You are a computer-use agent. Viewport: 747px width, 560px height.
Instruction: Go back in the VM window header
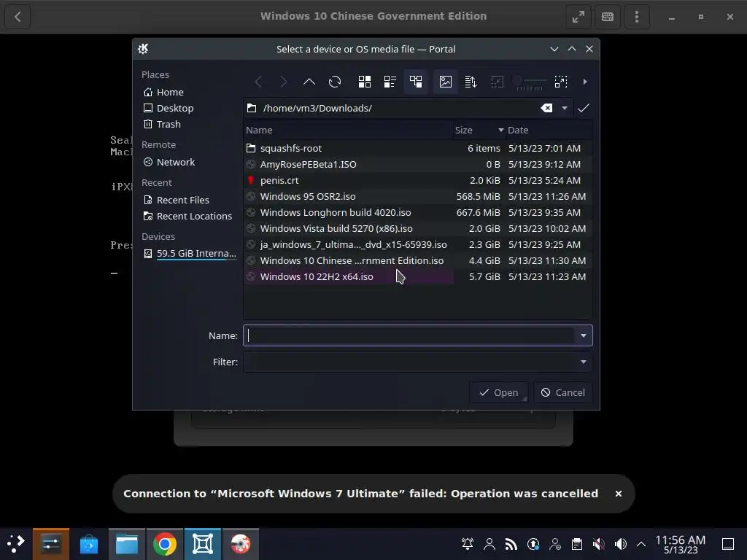pyautogui.click(x=18, y=17)
